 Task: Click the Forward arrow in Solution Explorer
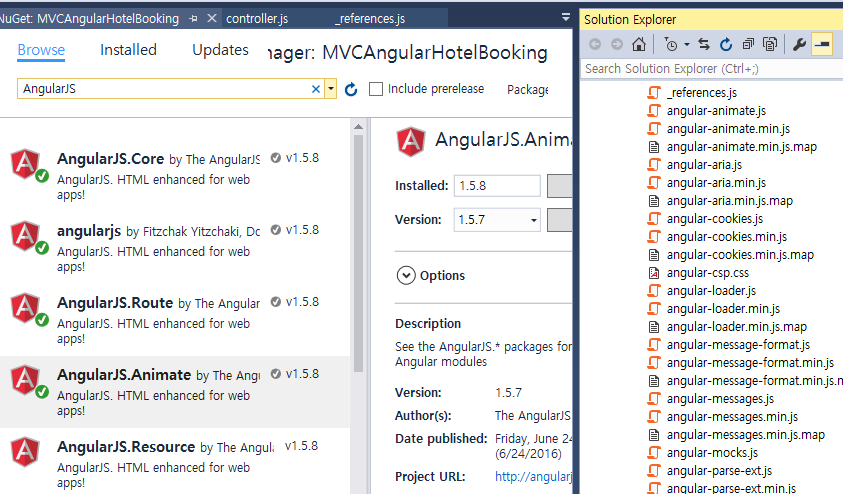click(617, 44)
